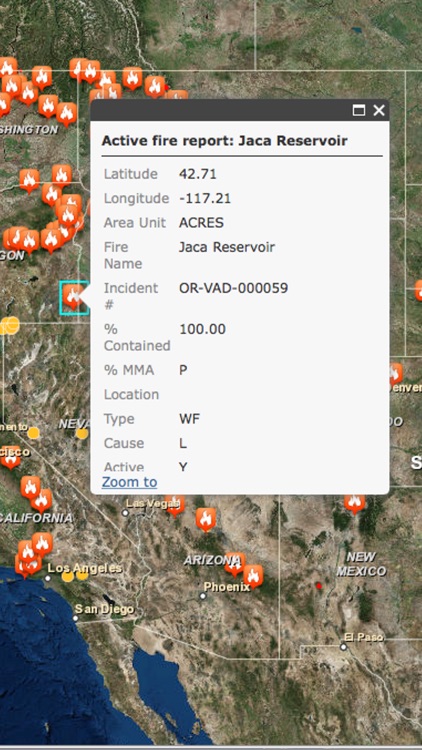Select fire marker above the NEW MEXICO label
Viewport: 422px width, 750px height.
(355, 503)
